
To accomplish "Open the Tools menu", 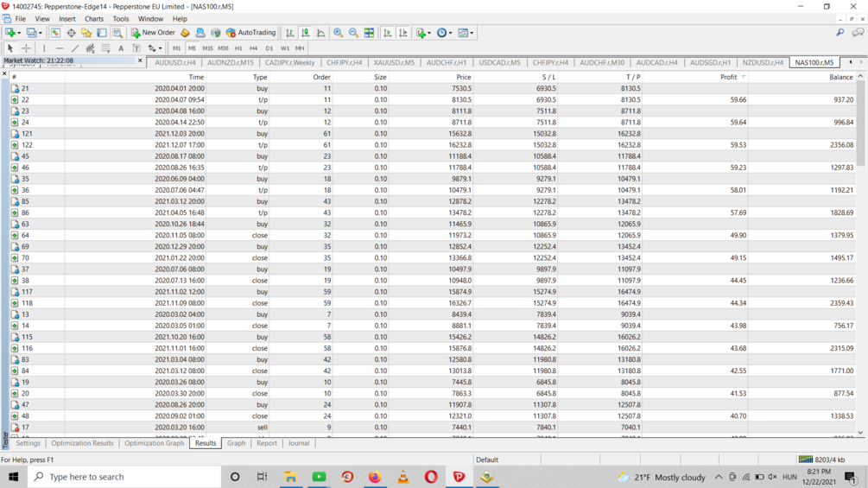I will tap(121, 19).
